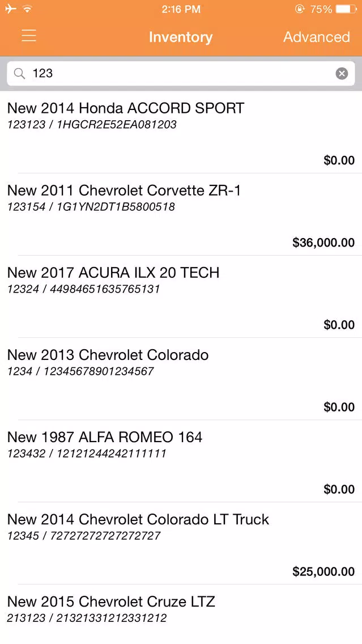This screenshot has width=362, height=644.
Task: Open the 2014 Honda ACCORD SPORT listing
Action: [x=181, y=132]
